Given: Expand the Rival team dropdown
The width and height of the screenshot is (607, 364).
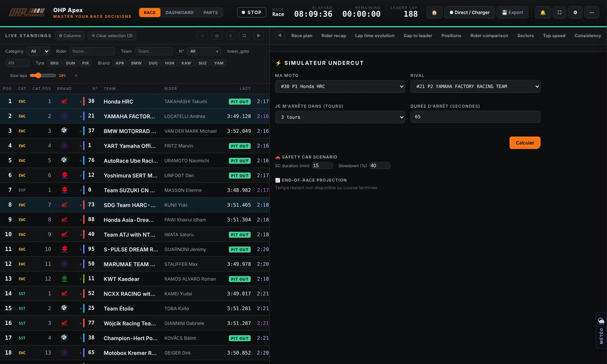Looking at the screenshot, I should 475,86.
